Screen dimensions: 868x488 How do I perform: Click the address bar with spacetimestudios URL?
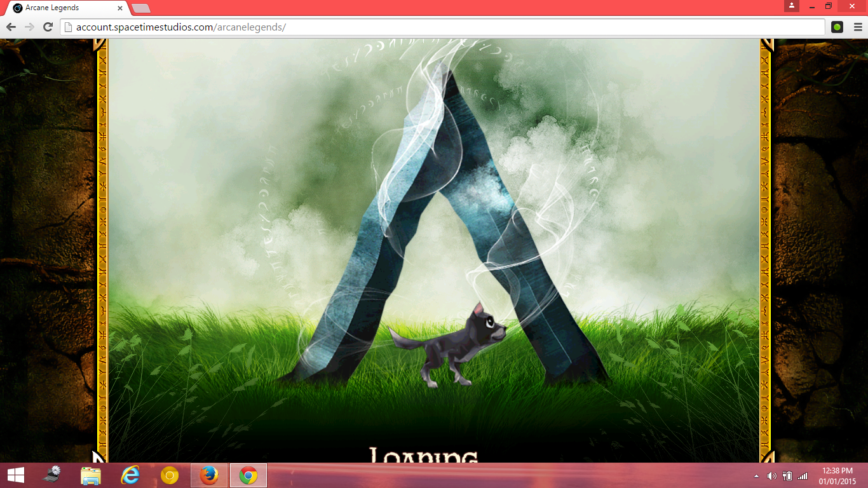tap(443, 27)
